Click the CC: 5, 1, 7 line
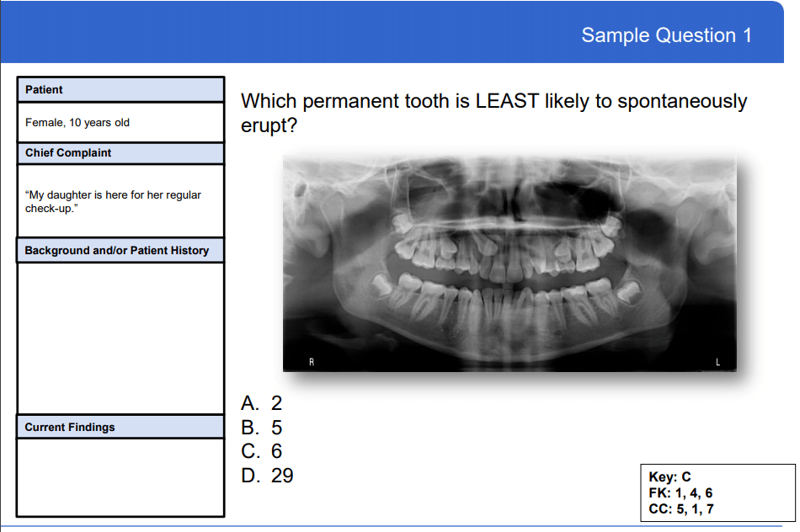 click(681, 508)
